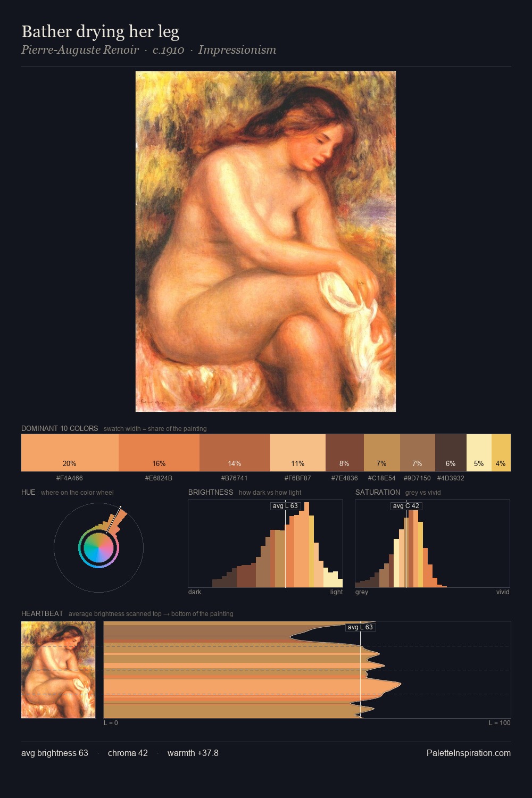
Task: Open the large Renoir painting image
Action: click(x=265, y=242)
